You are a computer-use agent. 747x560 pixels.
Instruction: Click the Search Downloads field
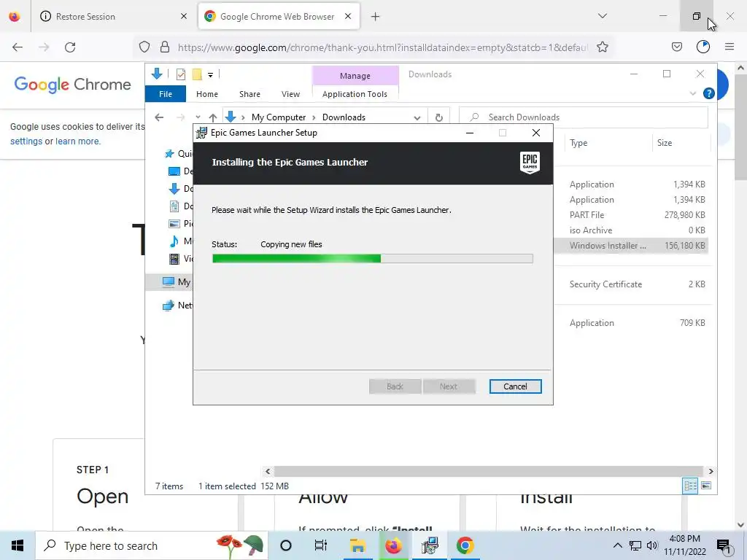584,117
